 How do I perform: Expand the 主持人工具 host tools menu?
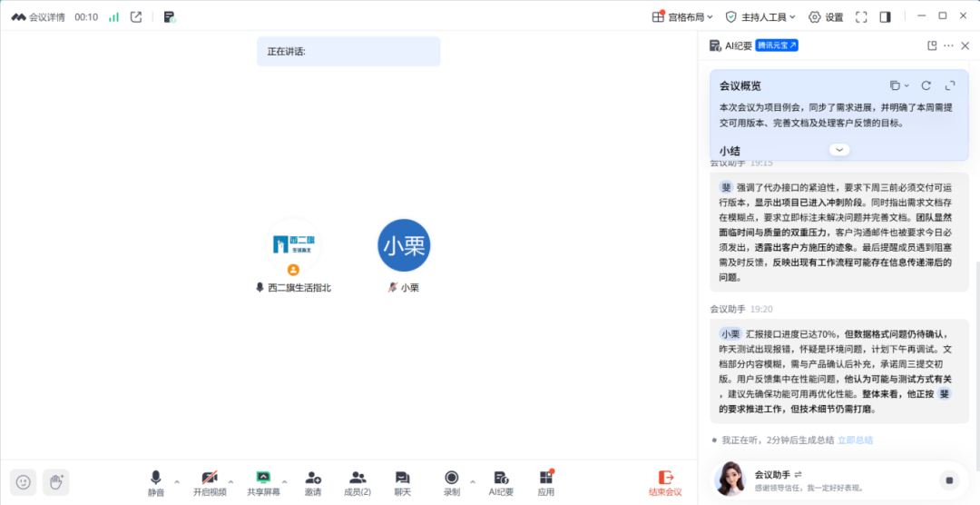[x=760, y=17]
